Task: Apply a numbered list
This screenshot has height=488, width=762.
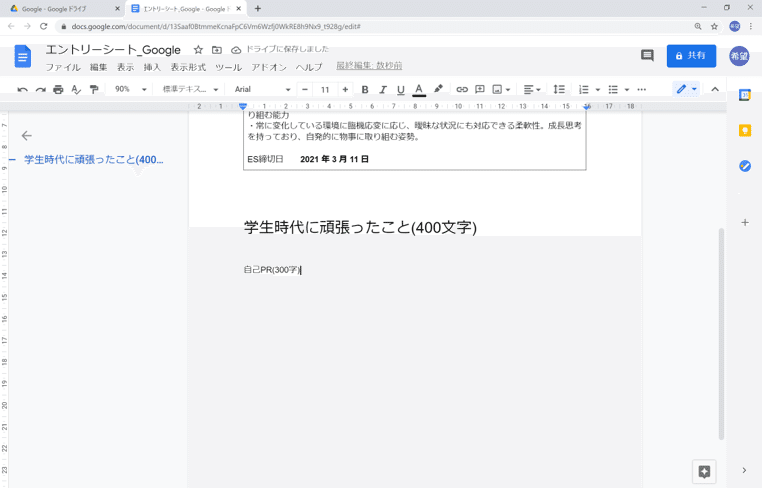Action: click(x=584, y=89)
